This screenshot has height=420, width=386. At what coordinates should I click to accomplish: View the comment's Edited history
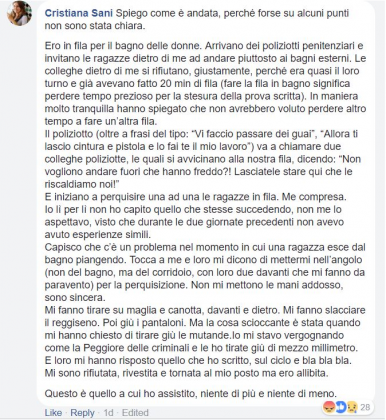pos(135,413)
